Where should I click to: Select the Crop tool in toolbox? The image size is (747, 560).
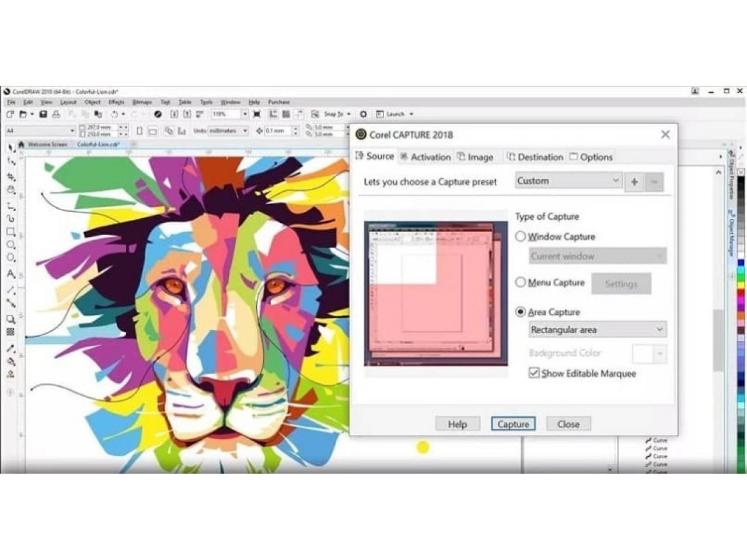point(11,176)
